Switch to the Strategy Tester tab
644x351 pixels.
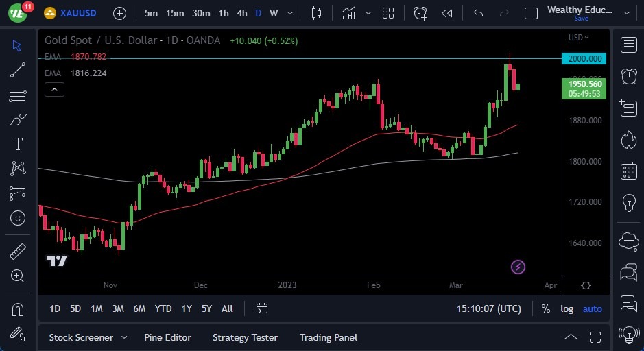(245, 337)
